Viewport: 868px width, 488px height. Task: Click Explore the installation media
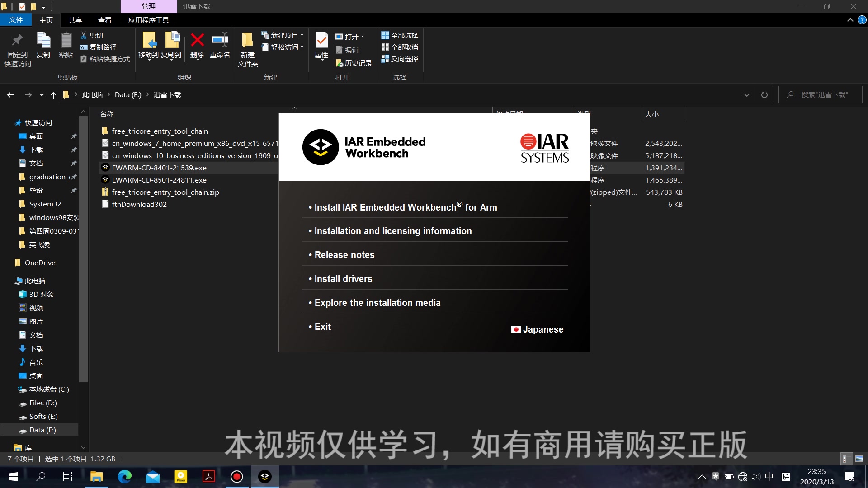[x=377, y=303]
